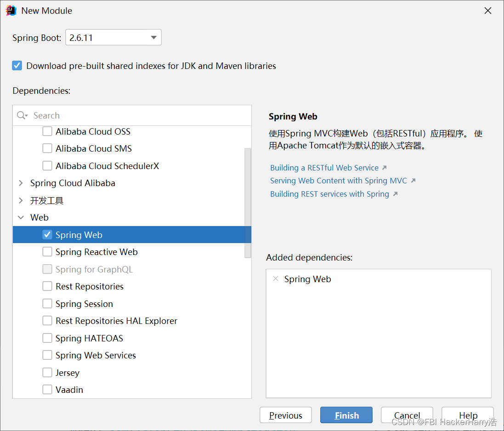Check Vaadin dependency

point(47,390)
